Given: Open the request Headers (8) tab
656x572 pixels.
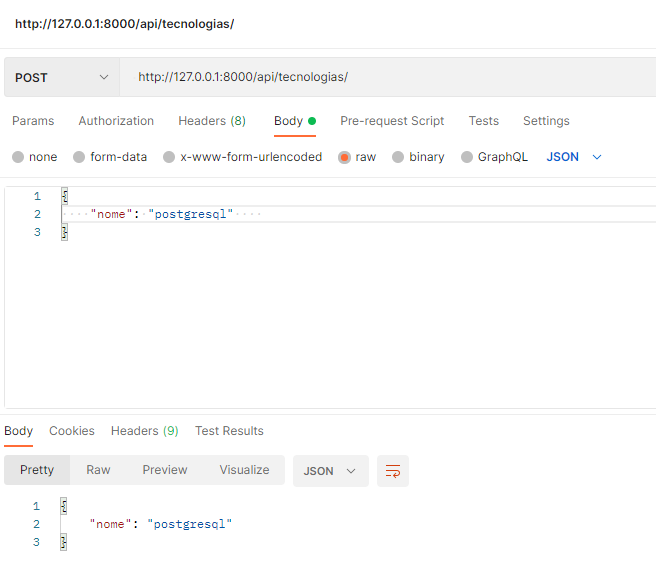Looking at the screenshot, I should click(212, 121).
